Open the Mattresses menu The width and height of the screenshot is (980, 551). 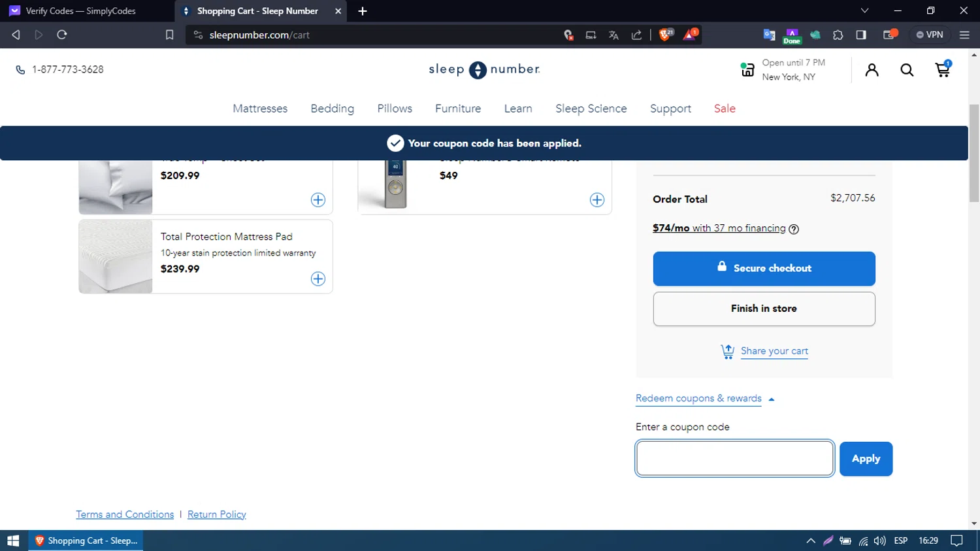point(260,109)
